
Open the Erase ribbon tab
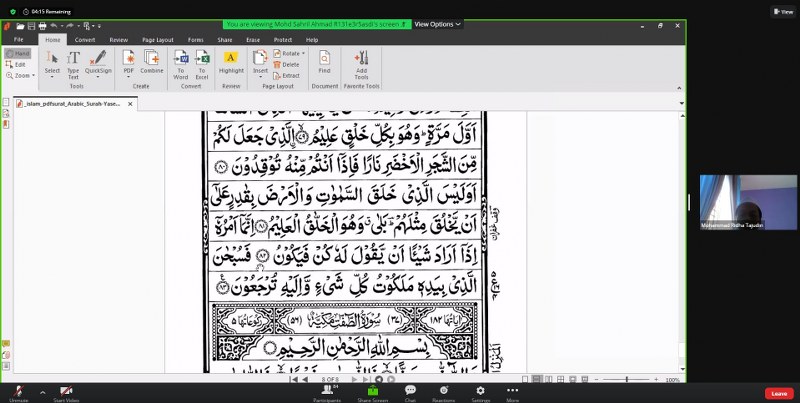click(253, 40)
